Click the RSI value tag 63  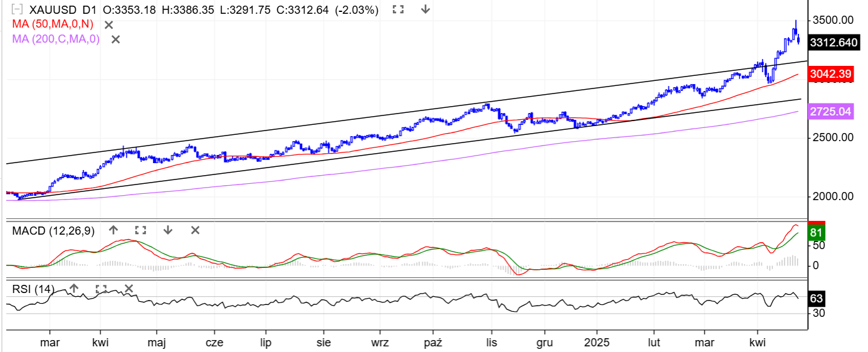click(x=817, y=298)
